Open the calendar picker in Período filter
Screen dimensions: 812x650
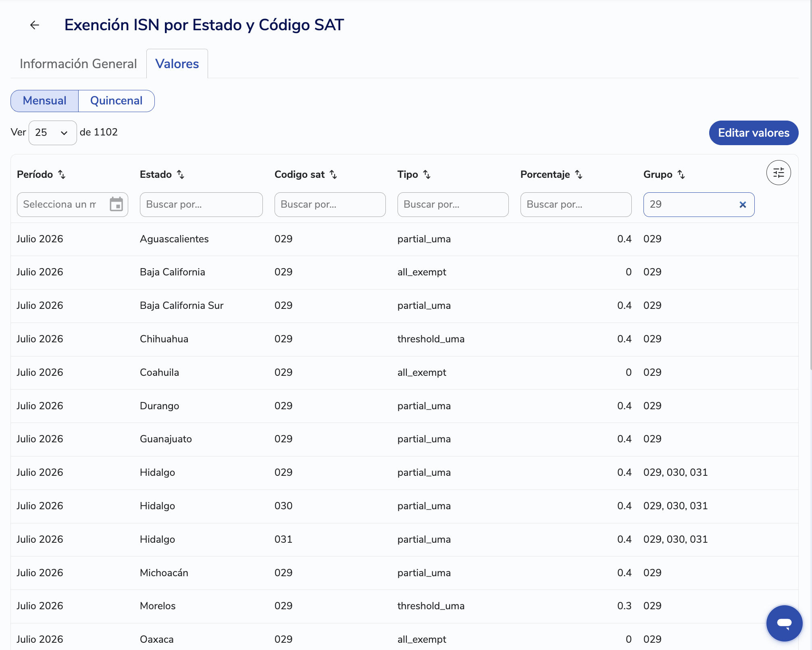point(116,204)
